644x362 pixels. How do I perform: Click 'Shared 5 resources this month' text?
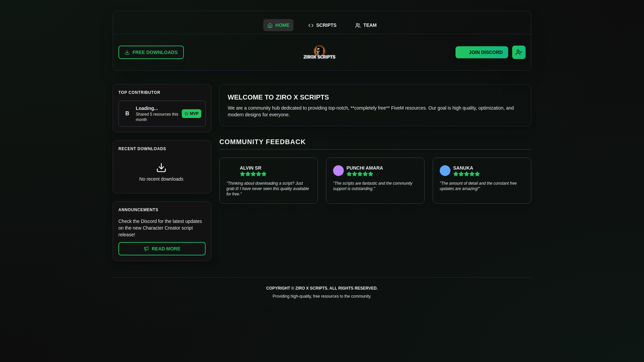click(x=157, y=117)
